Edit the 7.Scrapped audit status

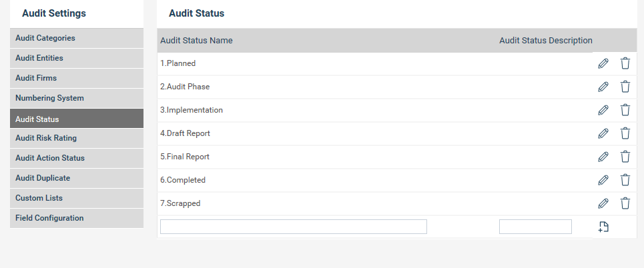pyautogui.click(x=603, y=203)
